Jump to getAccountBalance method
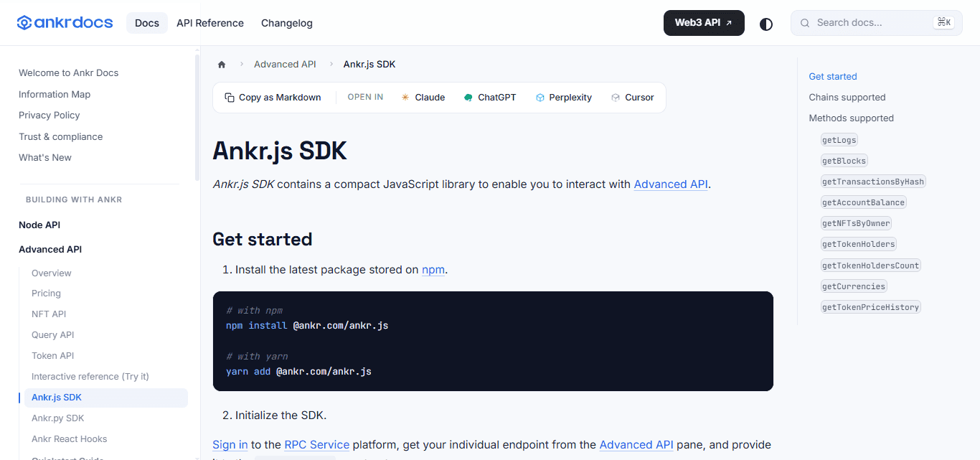This screenshot has width=980, height=460. pos(864,202)
